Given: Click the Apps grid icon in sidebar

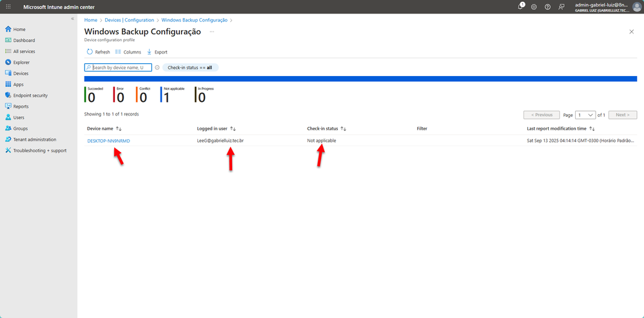Looking at the screenshot, I should pyautogui.click(x=8, y=84).
